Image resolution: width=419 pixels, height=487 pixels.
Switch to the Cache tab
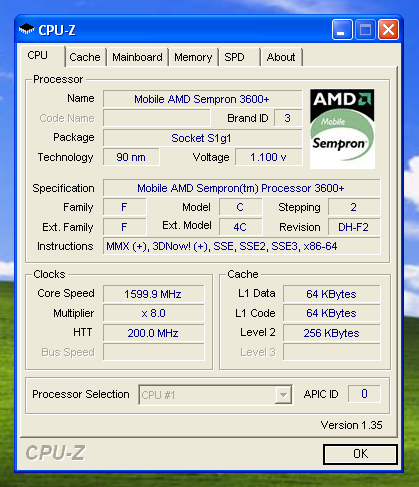click(x=85, y=57)
